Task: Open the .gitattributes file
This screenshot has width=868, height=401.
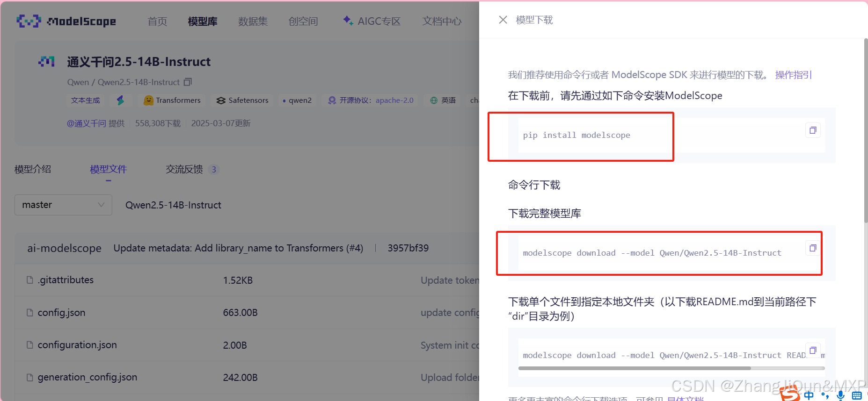Action: click(66, 280)
